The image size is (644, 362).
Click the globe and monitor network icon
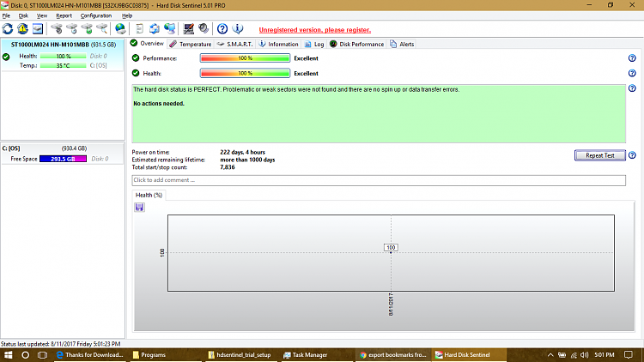[170, 28]
